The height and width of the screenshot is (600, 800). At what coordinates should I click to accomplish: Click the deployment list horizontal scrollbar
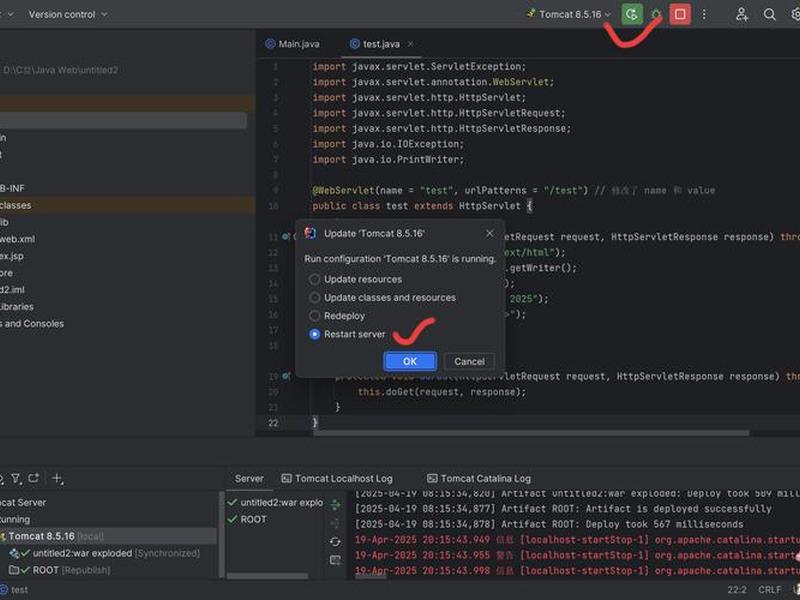click(x=267, y=576)
